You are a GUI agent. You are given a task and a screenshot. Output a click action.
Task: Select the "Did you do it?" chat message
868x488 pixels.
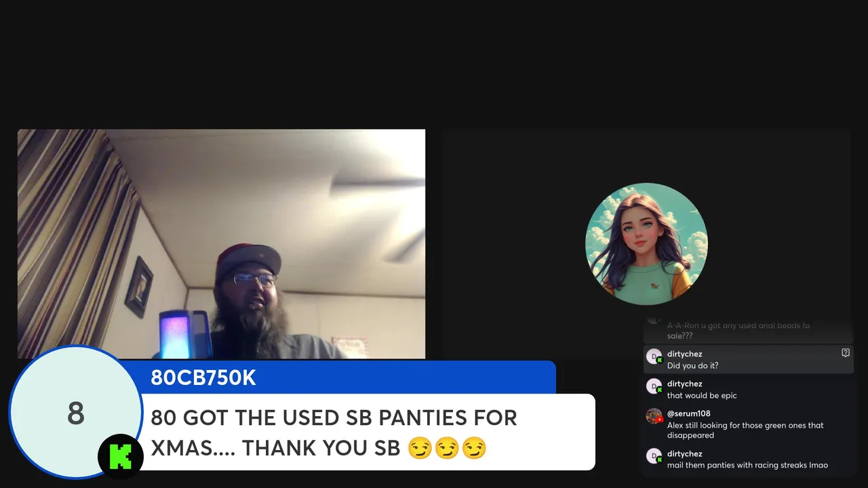(x=692, y=365)
